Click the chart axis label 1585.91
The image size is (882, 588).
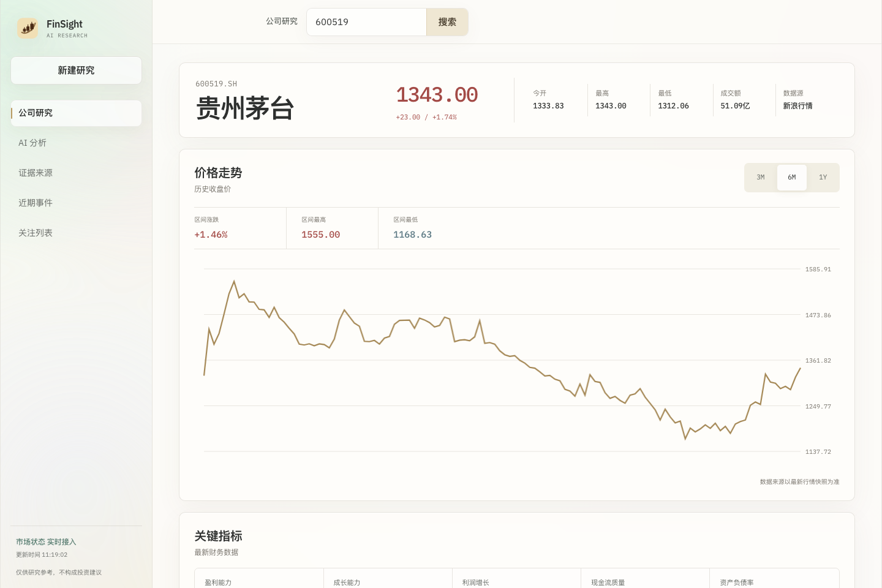pyautogui.click(x=818, y=269)
